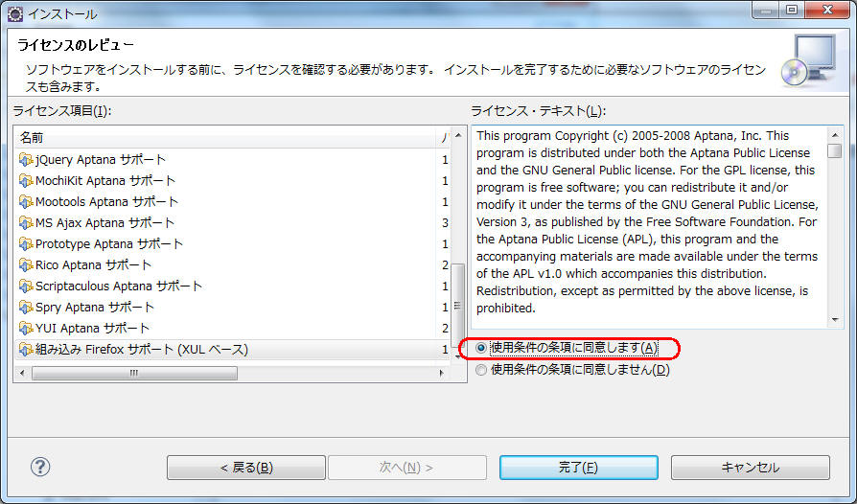Click the jQuery Aptana サポート plugin icon

[x=26, y=160]
